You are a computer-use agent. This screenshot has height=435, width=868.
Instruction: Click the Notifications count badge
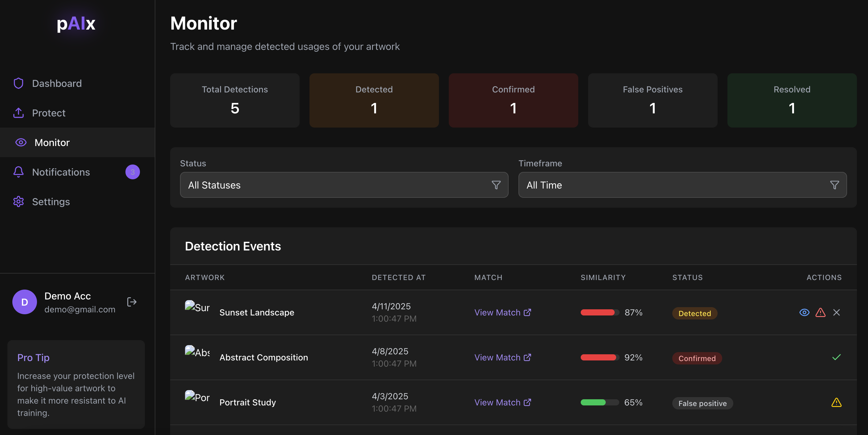(133, 172)
